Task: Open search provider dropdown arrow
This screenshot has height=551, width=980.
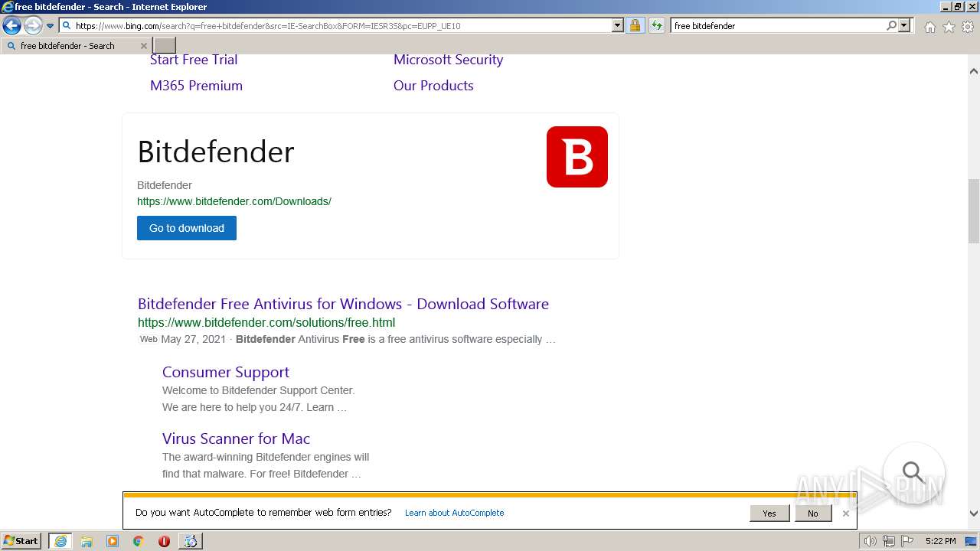Action: [x=904, y=25]
